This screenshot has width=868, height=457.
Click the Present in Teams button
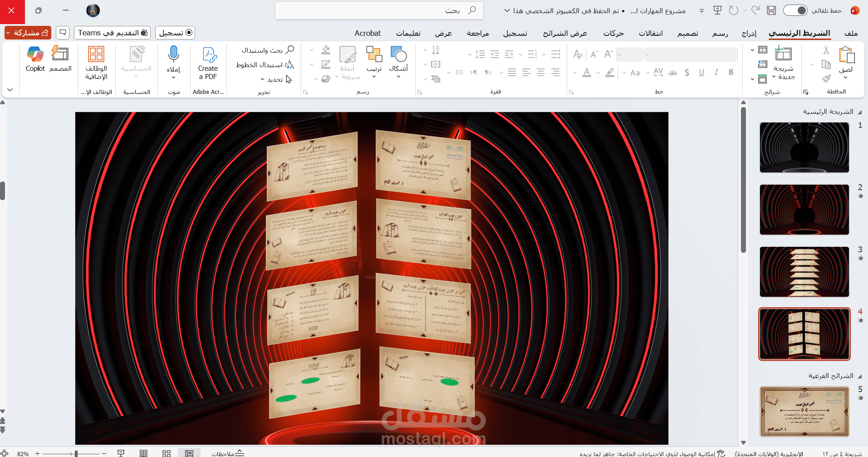point(112,33)
